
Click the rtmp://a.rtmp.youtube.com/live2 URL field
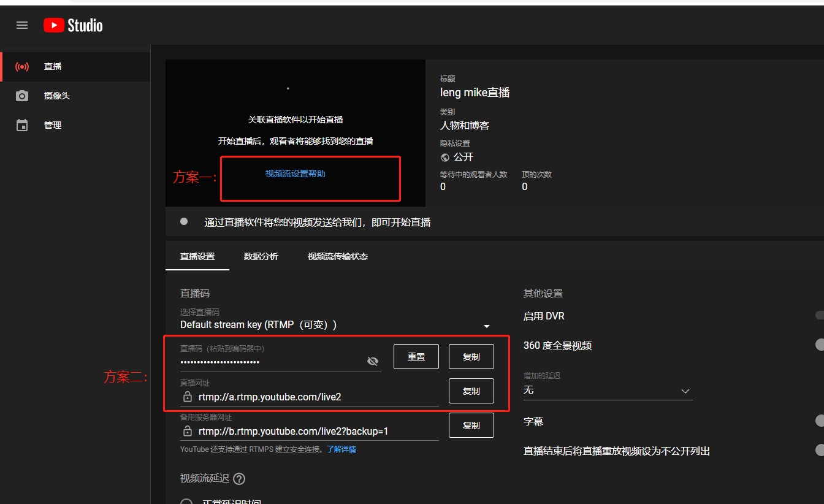[x=310, y=397]
